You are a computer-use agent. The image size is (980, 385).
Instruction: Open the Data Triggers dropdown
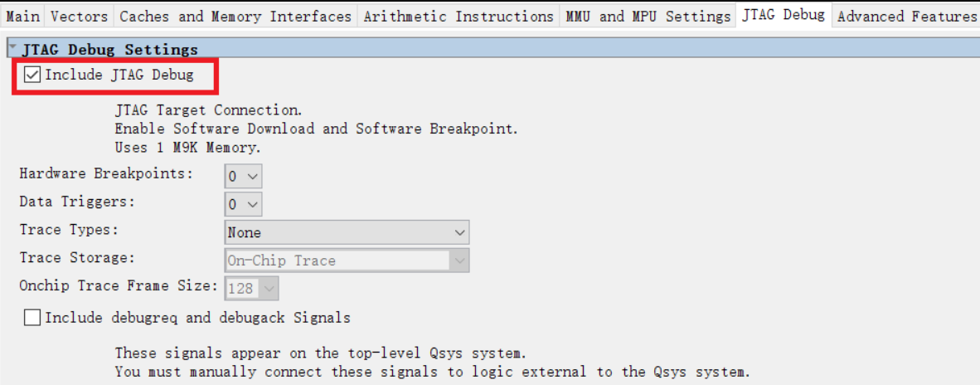click(x=243, y=203)
